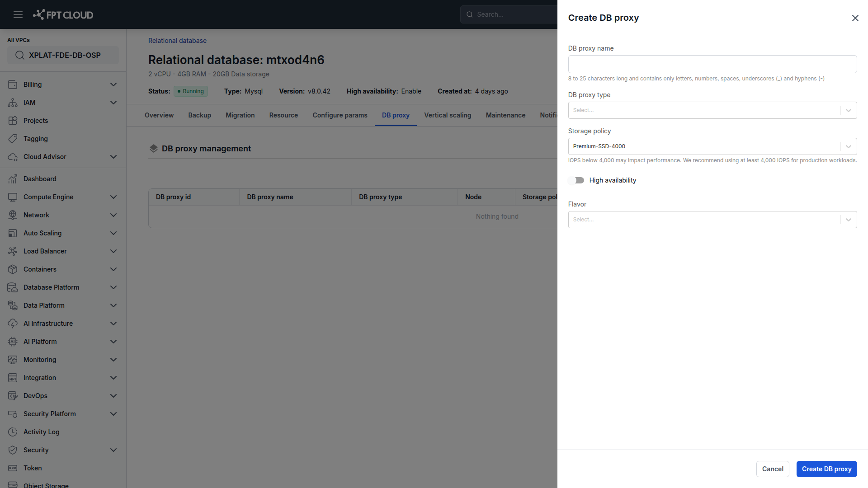Click the DB proxy type column header
Viewport: 868px width, 488px height.
pos(405,197)
